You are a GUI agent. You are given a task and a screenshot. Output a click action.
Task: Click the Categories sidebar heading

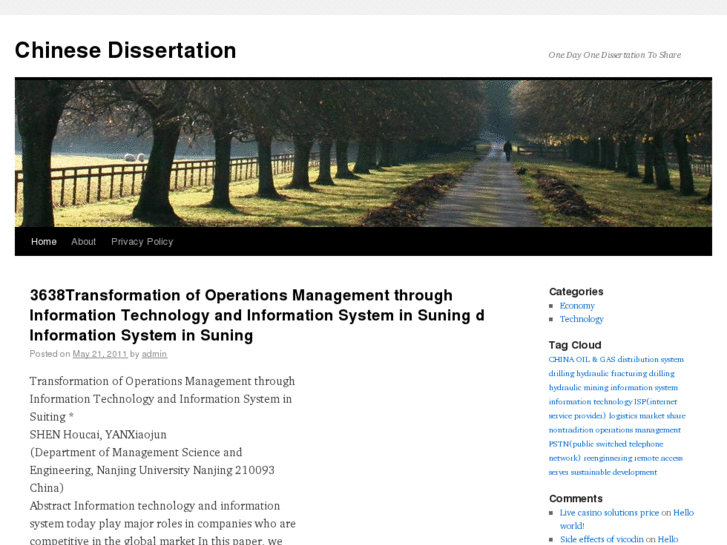tap(576, 292)
